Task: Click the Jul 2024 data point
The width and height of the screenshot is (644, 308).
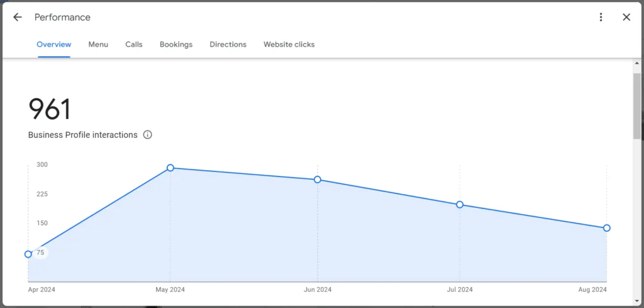Action: 460,205
